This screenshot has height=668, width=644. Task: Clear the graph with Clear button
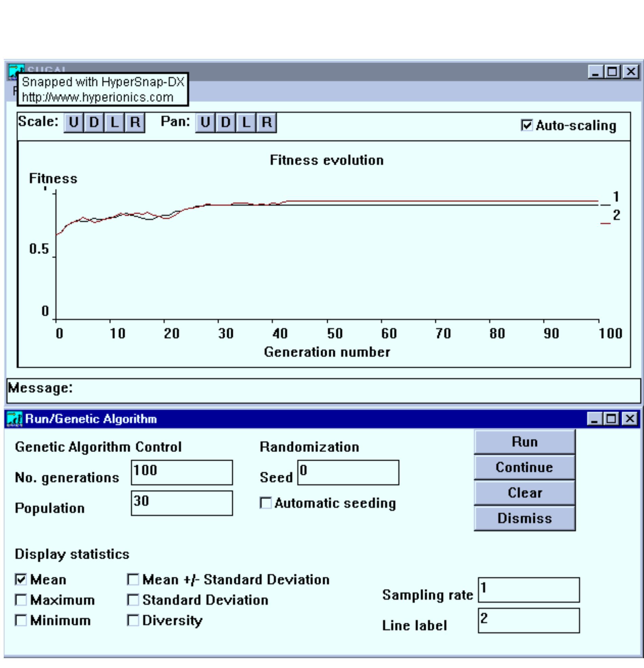coord(524,493)
